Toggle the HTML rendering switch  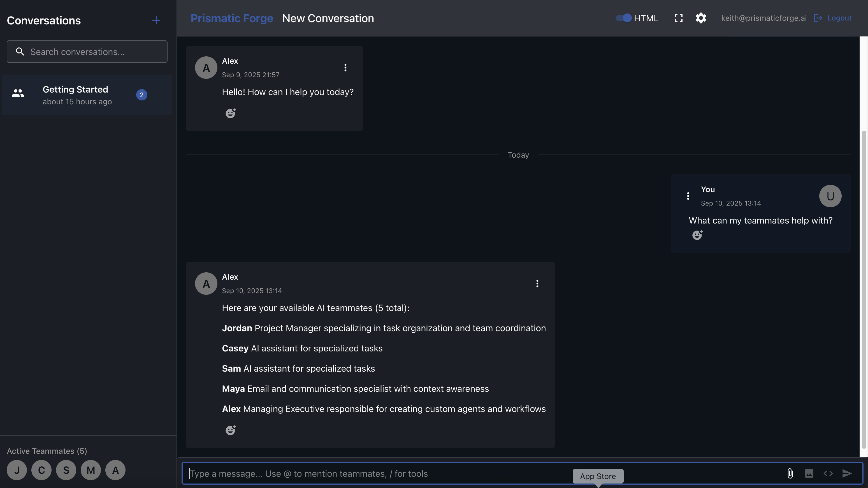pyautogui.click(x=622, y=18)
